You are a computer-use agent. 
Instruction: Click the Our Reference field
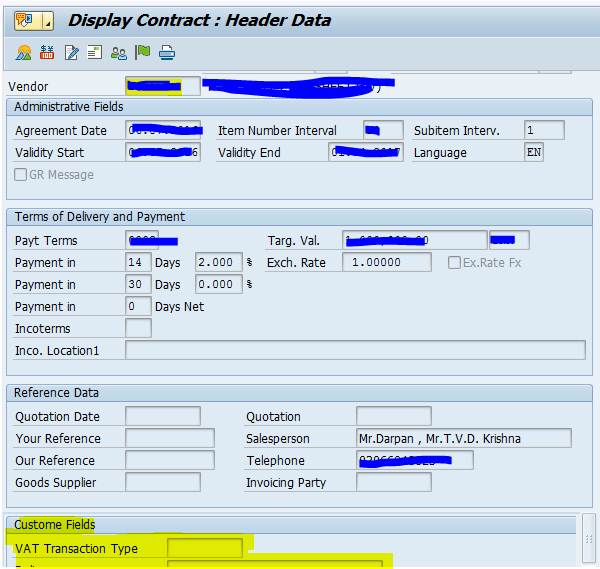[x=170, y=460]
